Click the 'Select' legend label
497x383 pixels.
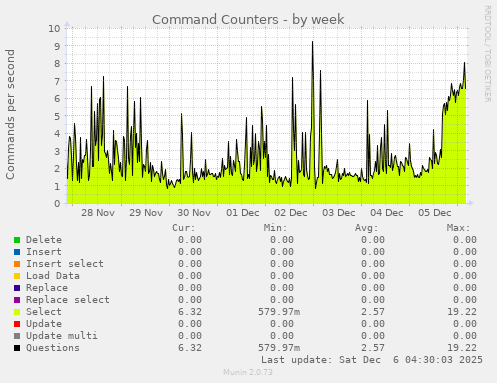pyautogui.click(x=44, y=312)
